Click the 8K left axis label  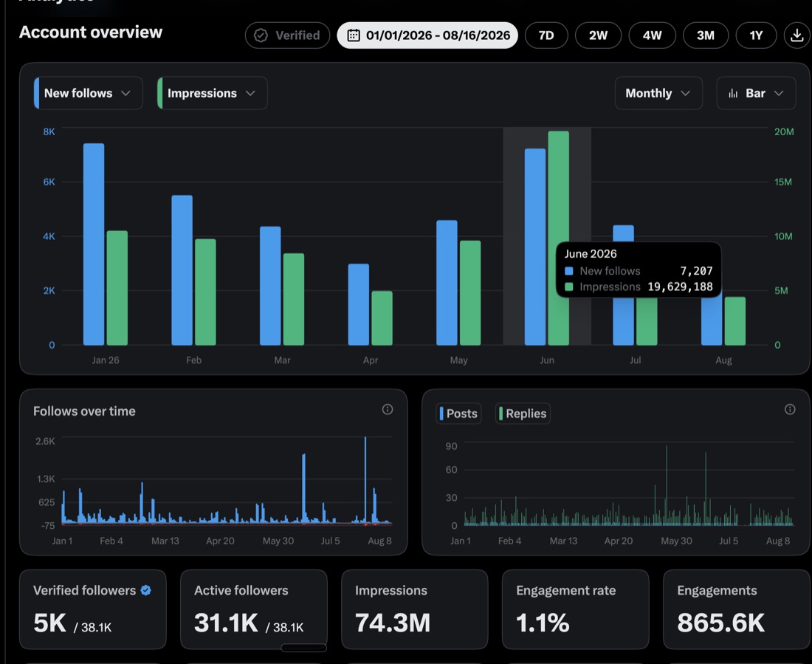point(49,131)
